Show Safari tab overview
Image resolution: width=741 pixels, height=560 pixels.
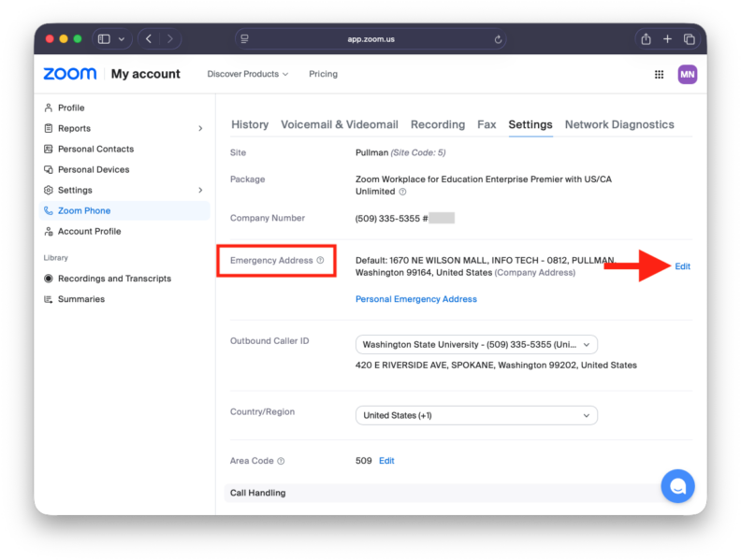tap(689, 38)
